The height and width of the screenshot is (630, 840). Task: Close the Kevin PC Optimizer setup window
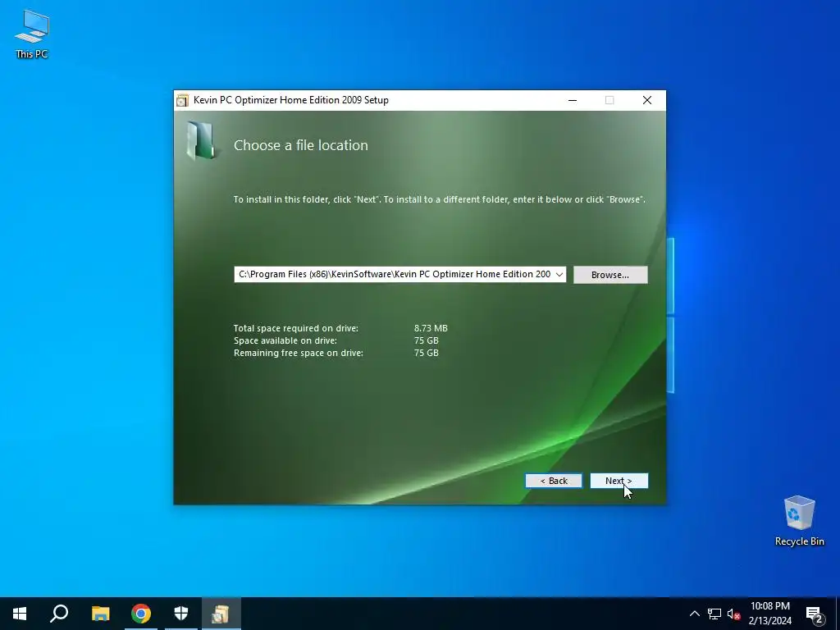pos(647,100)
